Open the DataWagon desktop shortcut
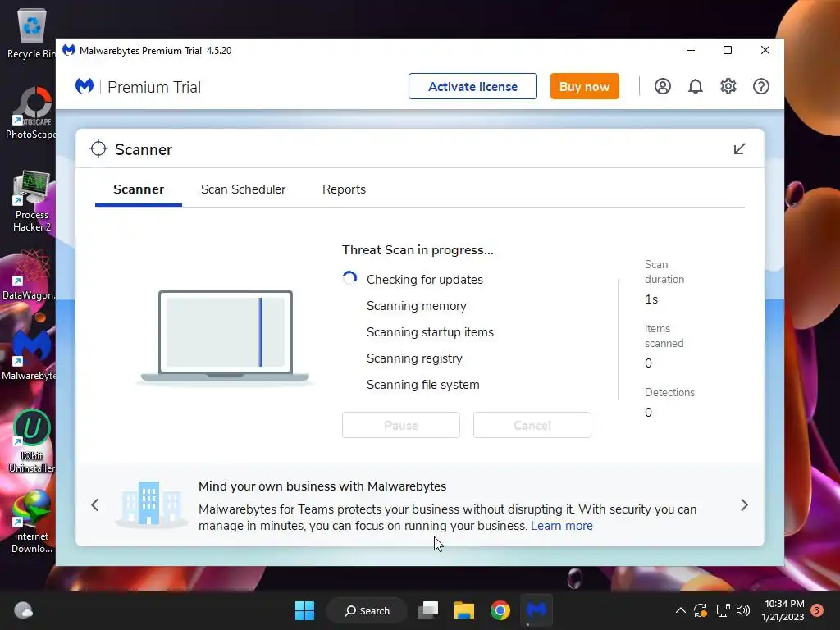This screenshot has width=840, height=630. click(29, 276)
